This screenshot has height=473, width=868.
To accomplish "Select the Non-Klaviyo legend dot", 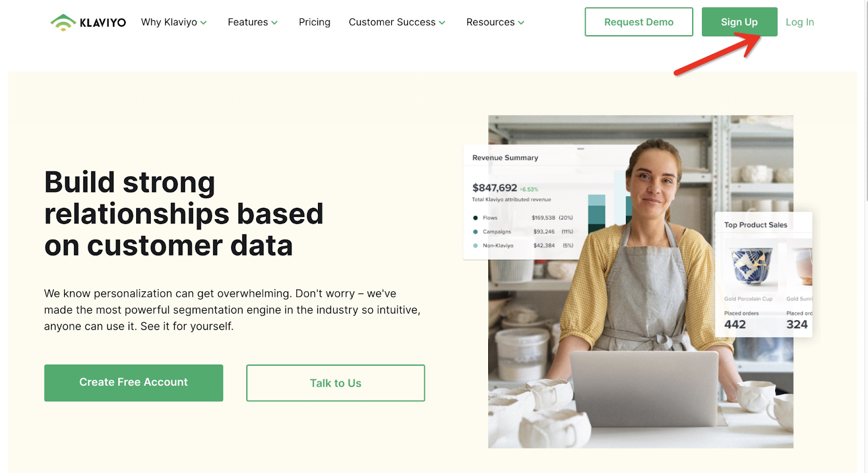I will point(475,246).
